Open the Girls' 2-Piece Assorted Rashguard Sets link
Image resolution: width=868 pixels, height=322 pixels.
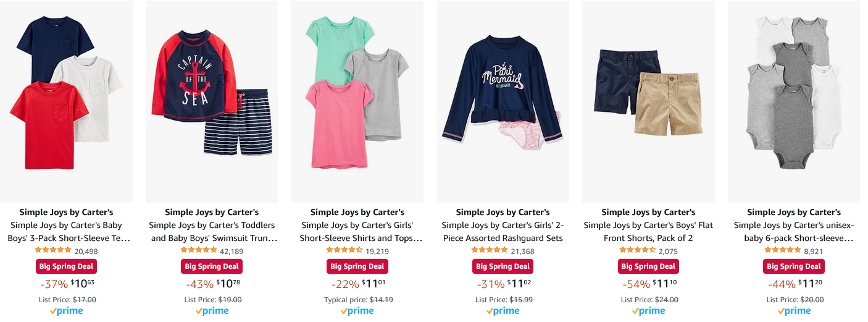point(503,232)
